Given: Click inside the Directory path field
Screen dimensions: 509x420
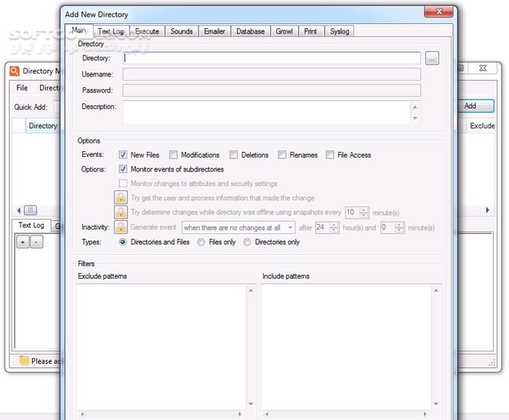Looking at the screenshot, I should (272, 58).
